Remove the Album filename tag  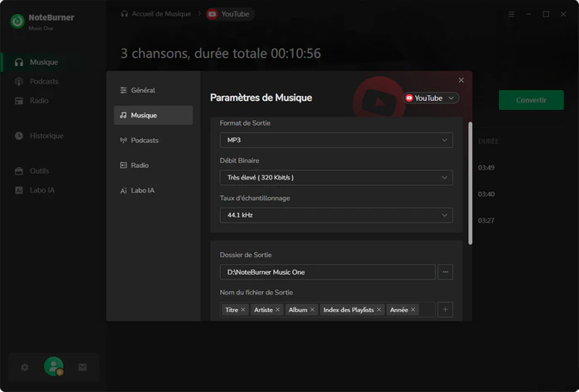click(313, 309)
